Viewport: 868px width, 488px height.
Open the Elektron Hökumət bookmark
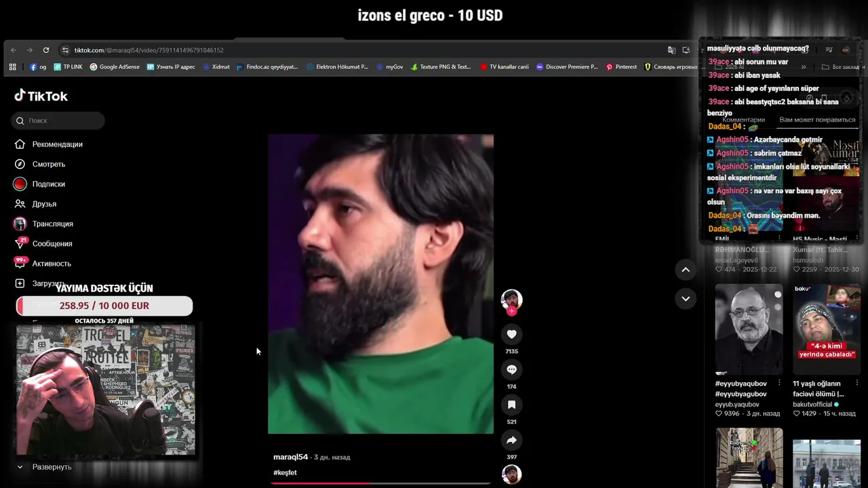(337, 67)
